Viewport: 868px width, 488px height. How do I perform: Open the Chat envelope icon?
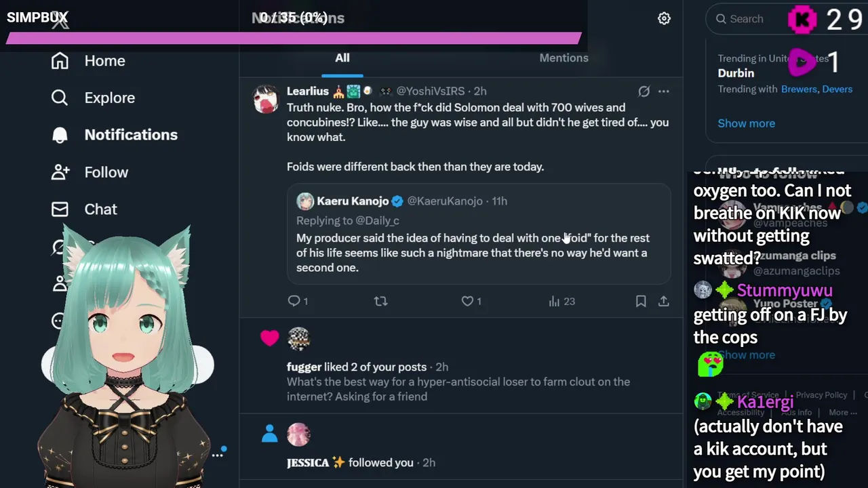tap(60, 209)
